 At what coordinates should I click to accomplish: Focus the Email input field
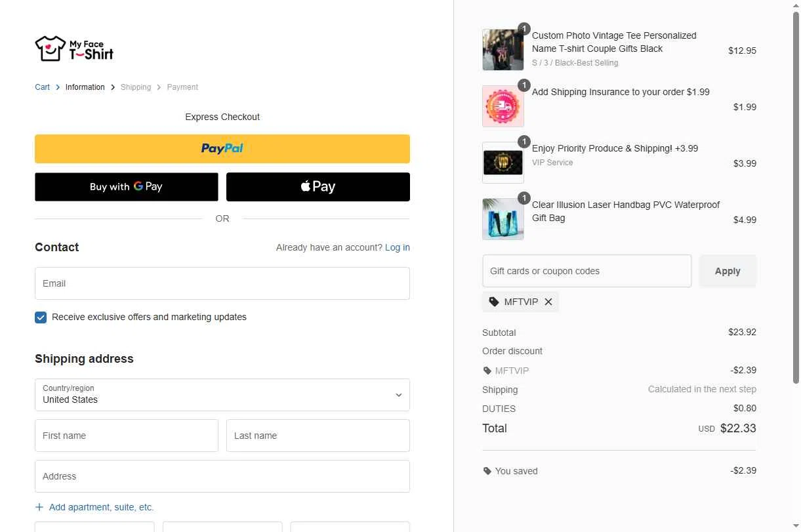tap(222, 283)
